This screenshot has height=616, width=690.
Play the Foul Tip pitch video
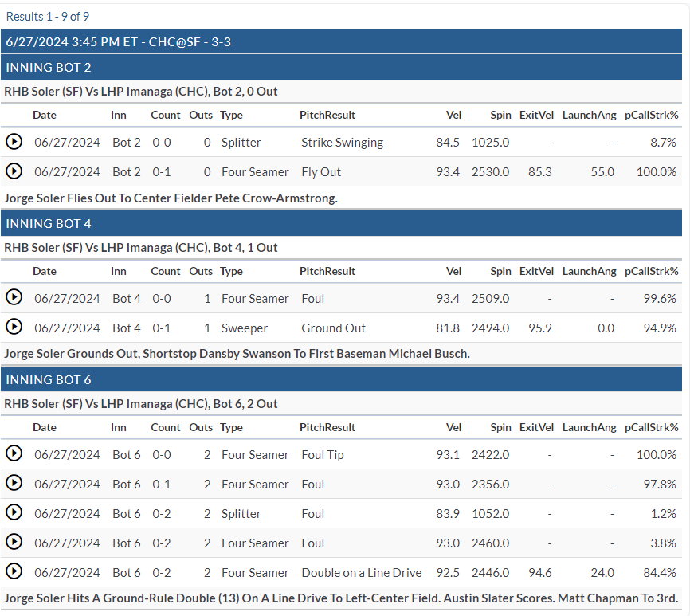14,454
